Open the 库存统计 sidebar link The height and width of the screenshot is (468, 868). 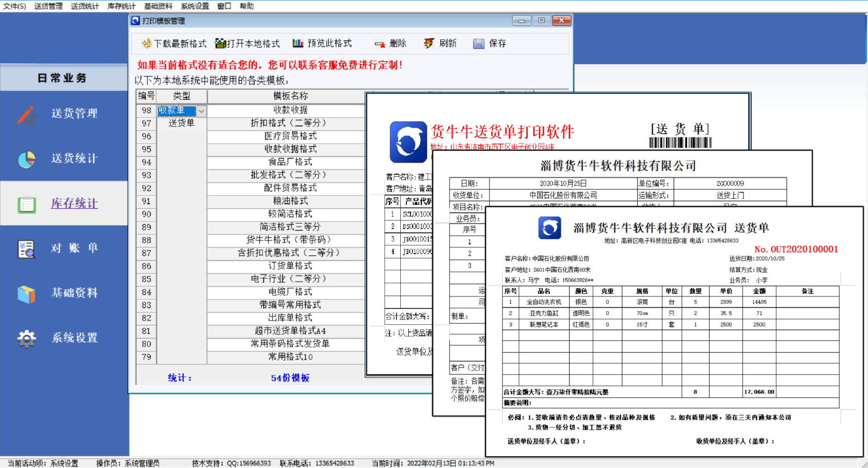75,204
